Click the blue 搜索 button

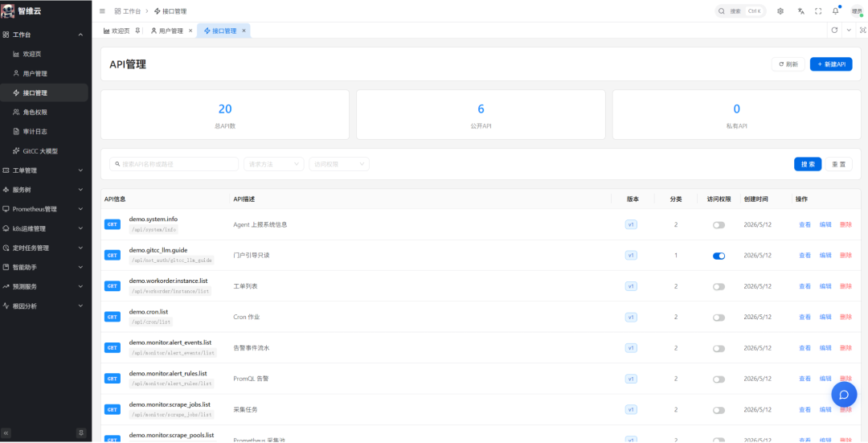(808, 164)
